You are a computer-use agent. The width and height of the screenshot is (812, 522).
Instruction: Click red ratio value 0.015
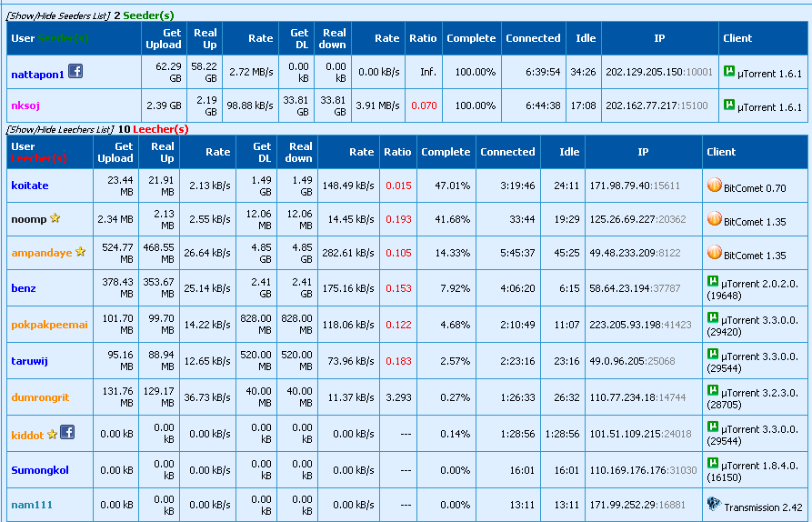399,186
